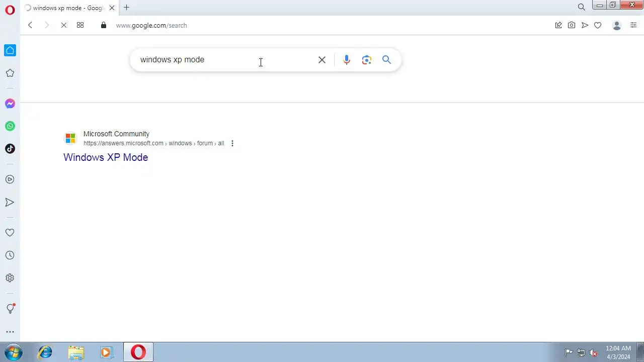Screen dimensions: 644x362
Task: Open Easy Setup menu icon
Action: coord(633,25)
